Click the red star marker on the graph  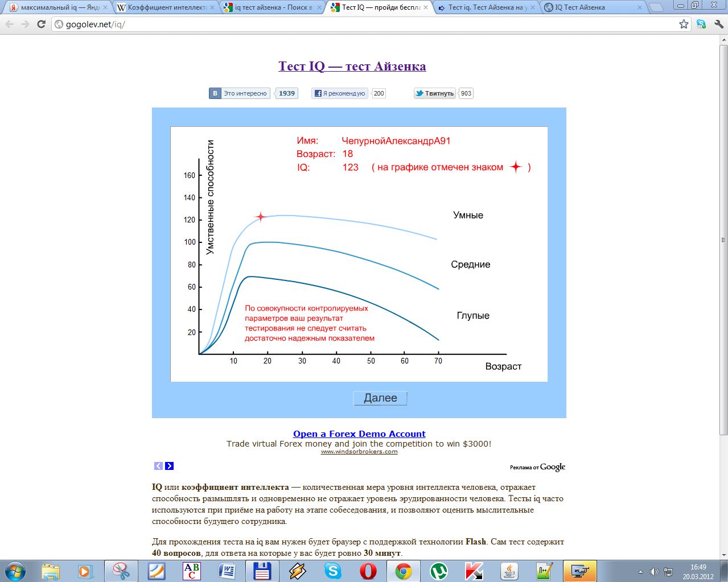260,217
